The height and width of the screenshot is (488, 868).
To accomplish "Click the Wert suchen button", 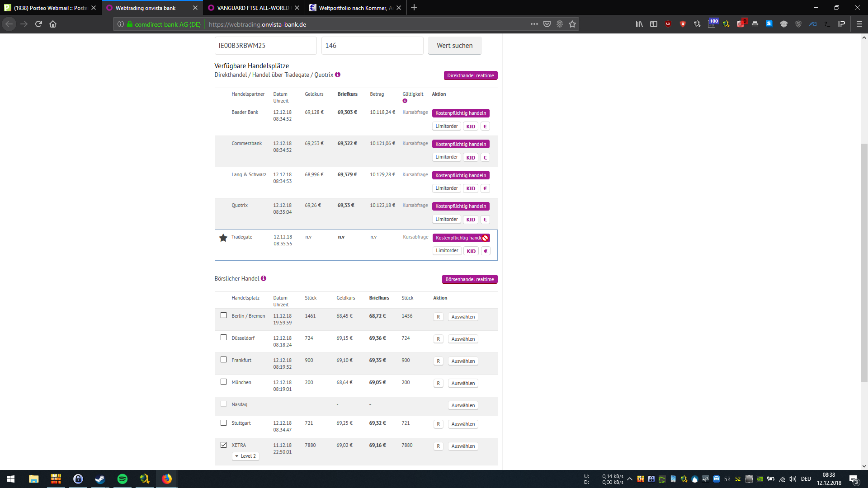I will click(454, 46).
